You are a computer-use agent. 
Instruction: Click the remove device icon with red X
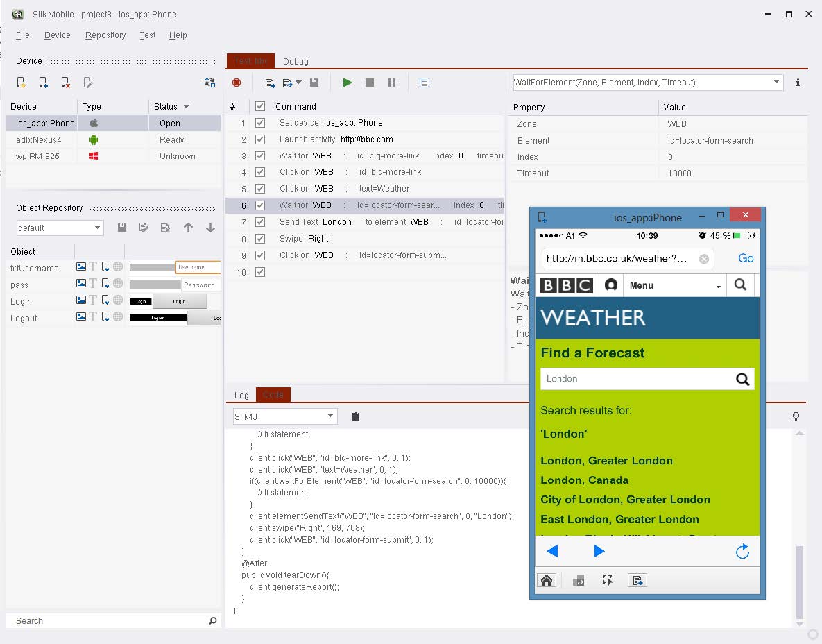click(65, 83)
